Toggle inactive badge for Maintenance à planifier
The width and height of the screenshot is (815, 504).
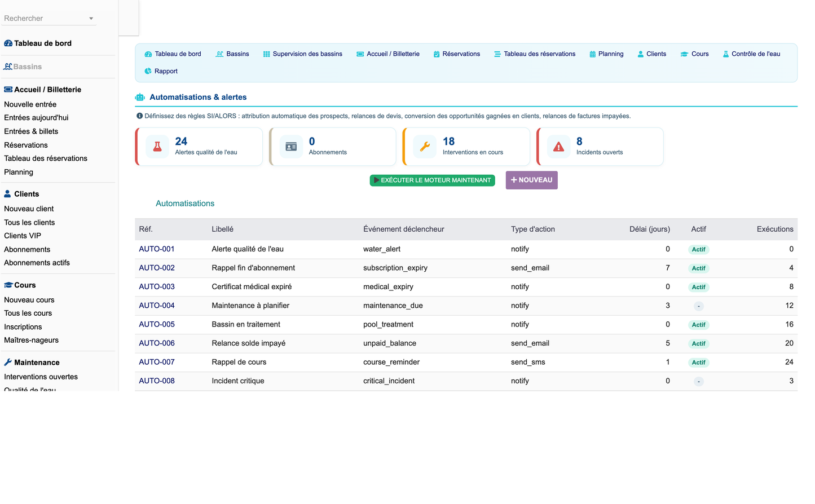click(699, 306)
